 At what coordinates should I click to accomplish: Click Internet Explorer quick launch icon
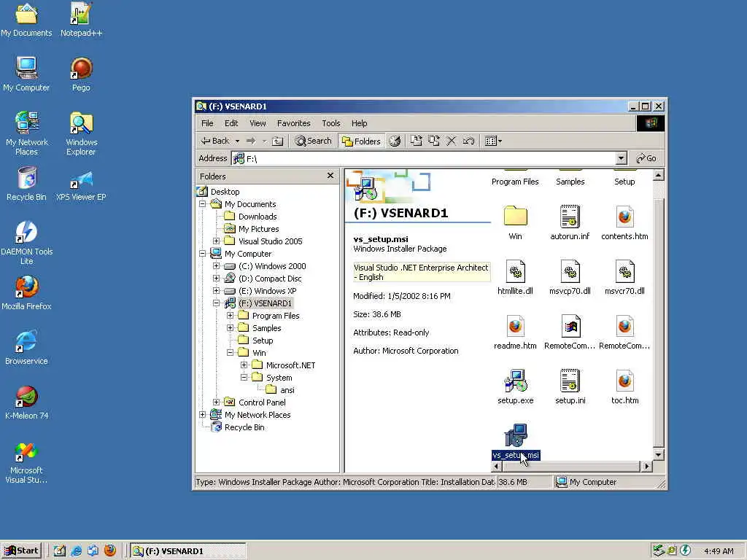click(76, 551)
